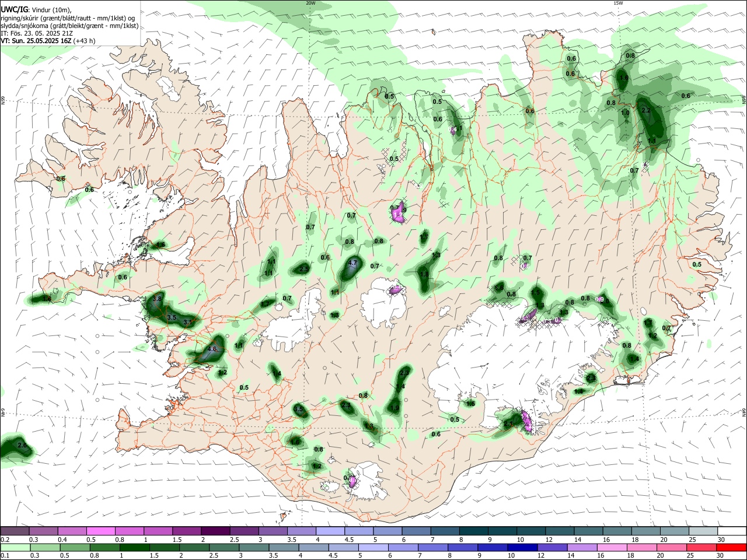Select the pure red 30 swatch in rain legend
The image size is (747, 560).
[x=731, y=548]
